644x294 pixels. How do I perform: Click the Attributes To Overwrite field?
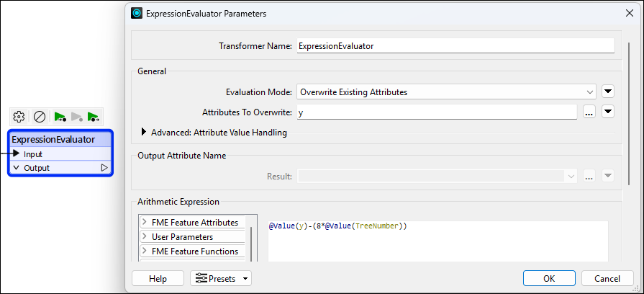point(437,112)
